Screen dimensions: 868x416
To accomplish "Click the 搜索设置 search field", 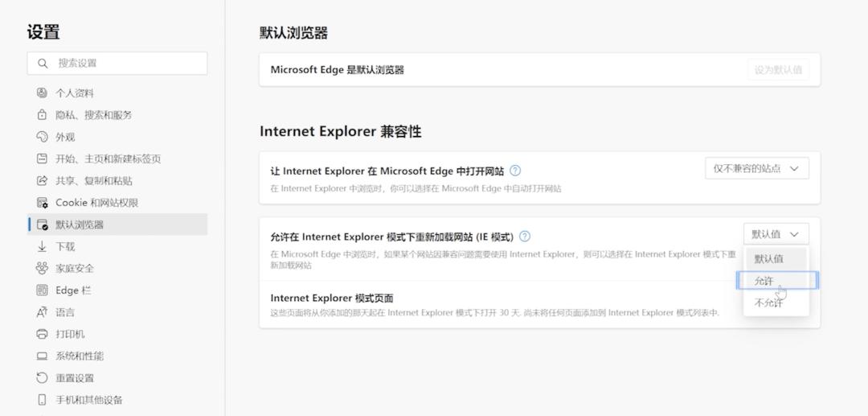I will point(117,63).
